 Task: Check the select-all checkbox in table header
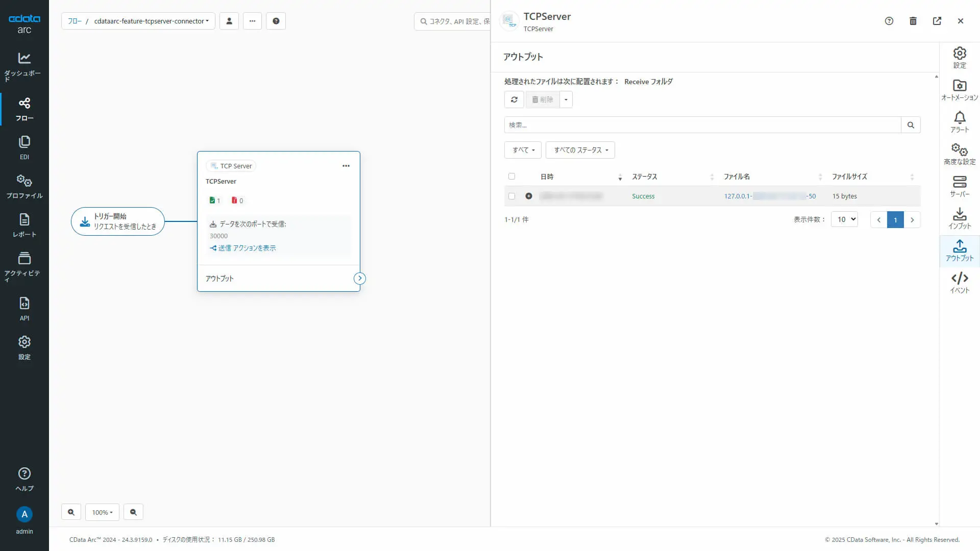(x=511, y=177)
